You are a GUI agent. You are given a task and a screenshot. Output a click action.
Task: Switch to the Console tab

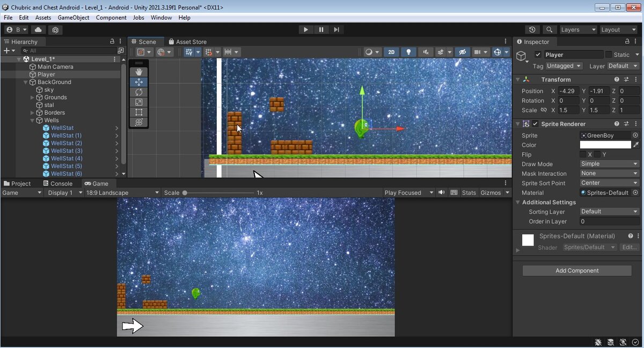tap(57, 183)
